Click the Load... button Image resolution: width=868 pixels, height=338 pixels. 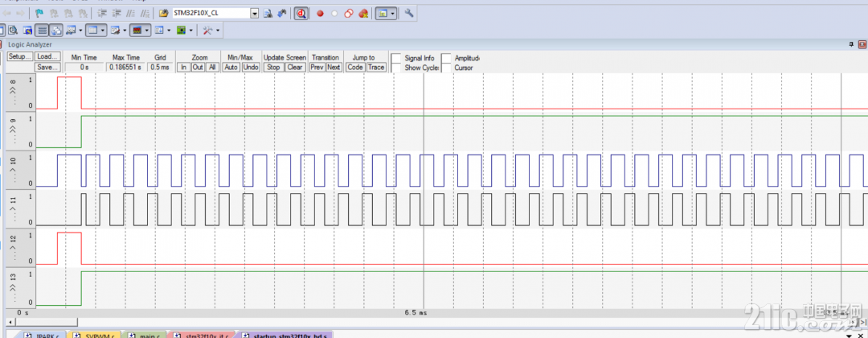[47, 56]
